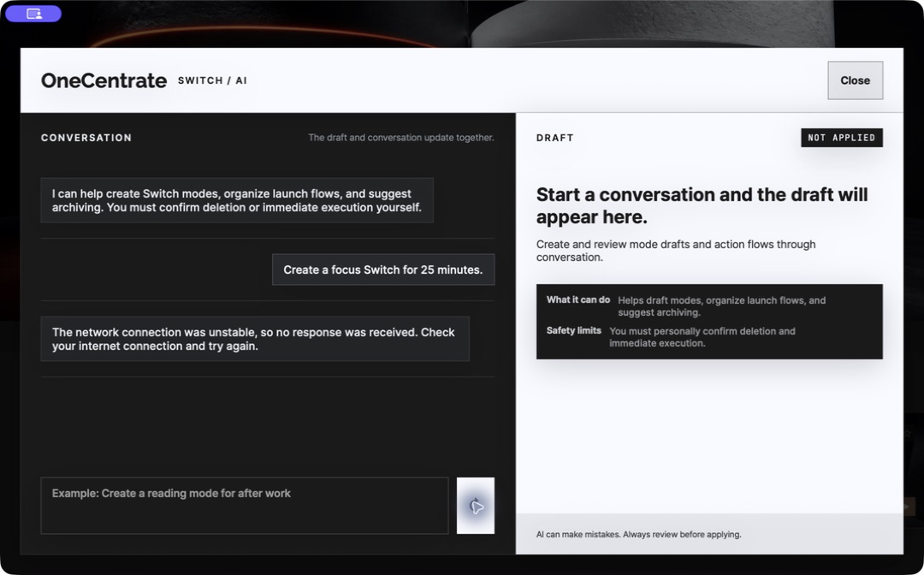
Task: Select the network connection unstable error message
Action: click(x=255, y=339)
